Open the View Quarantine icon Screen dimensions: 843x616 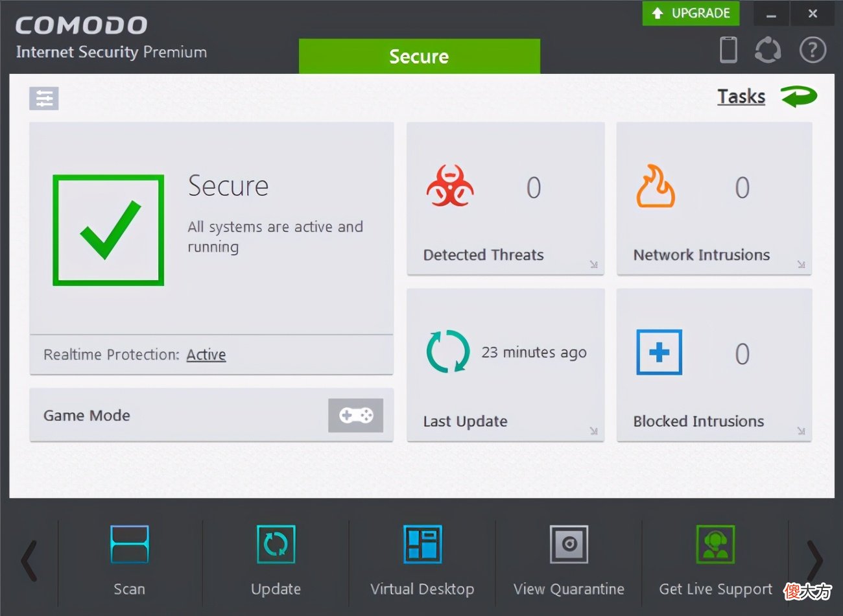pyautogui.click(x=569, y=544)
